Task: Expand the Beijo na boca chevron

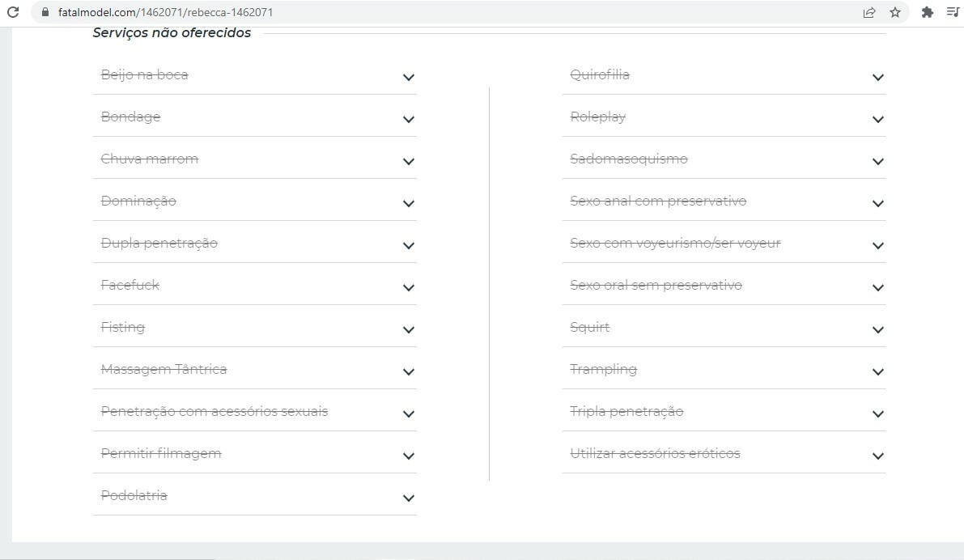Action: [x=408, y=78]
